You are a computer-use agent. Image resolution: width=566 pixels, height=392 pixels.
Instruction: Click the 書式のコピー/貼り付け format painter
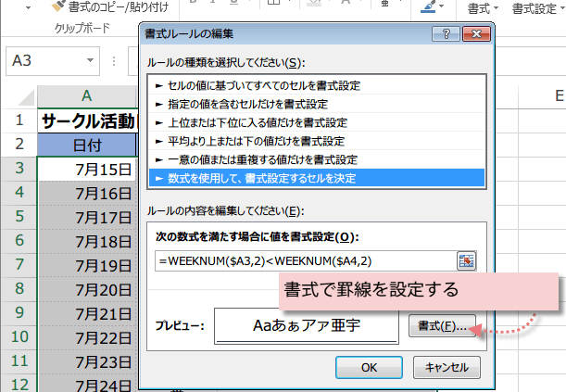pyautogui.click(x=109, y=6)
